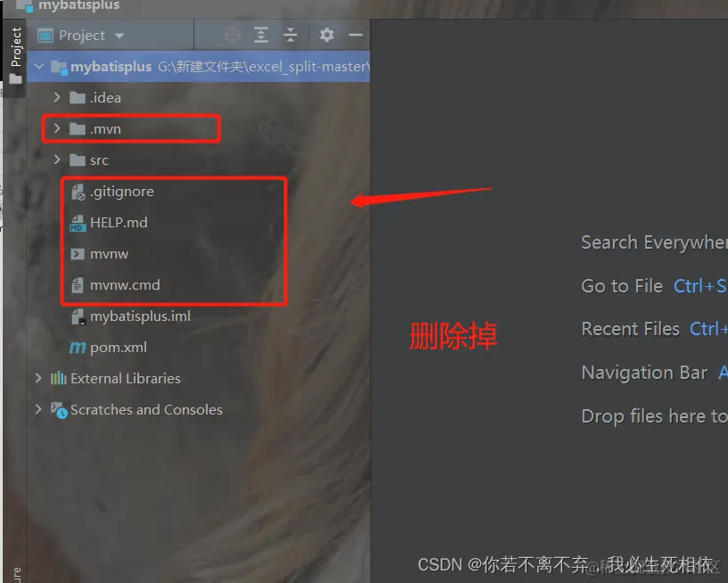Click the Navigation Bar hint
The width and height of the screenshot is (728, 583).
644,373
